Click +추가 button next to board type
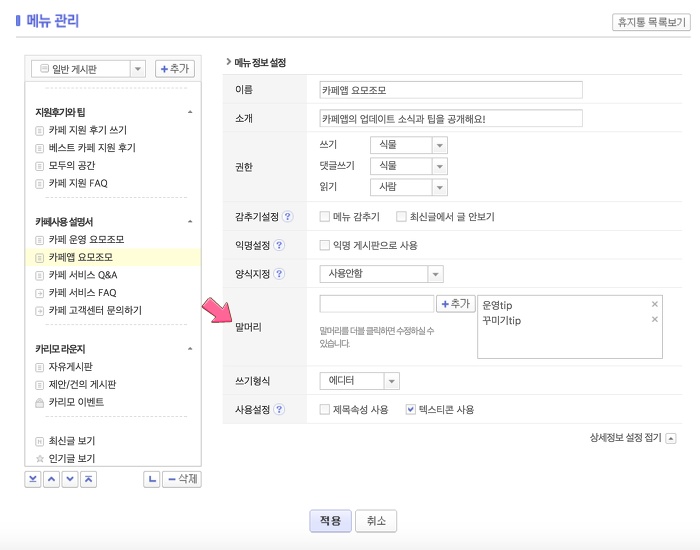 (x=175, y=69)
